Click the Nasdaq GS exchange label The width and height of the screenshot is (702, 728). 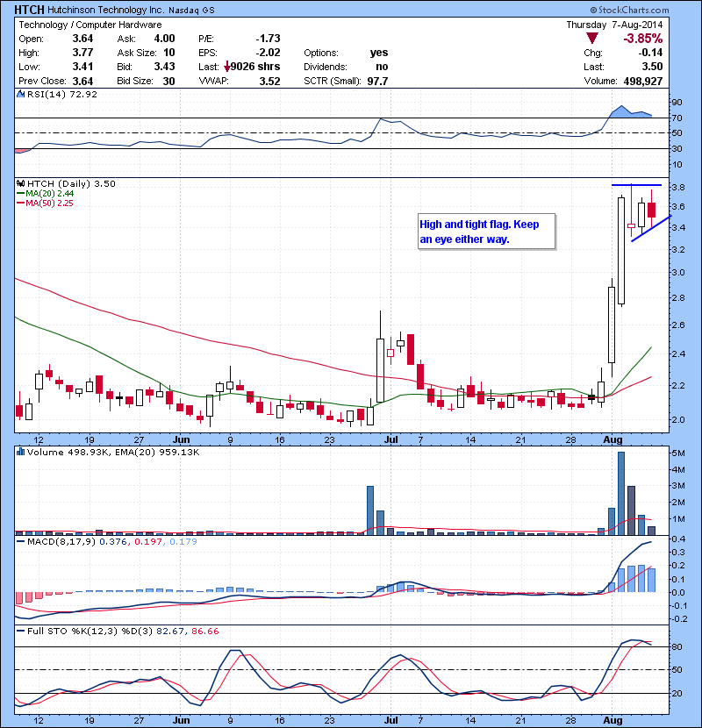click(x=191, y=11)
